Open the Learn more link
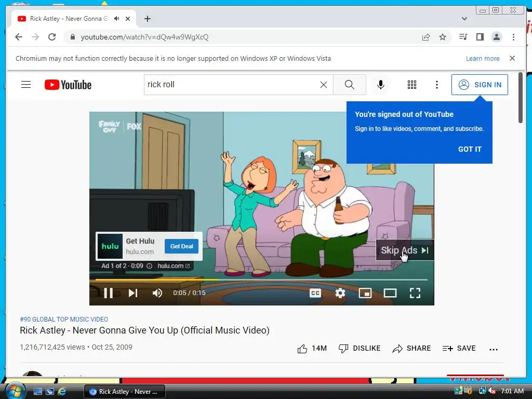The image size is (532, 399). (x=483, y=58)
